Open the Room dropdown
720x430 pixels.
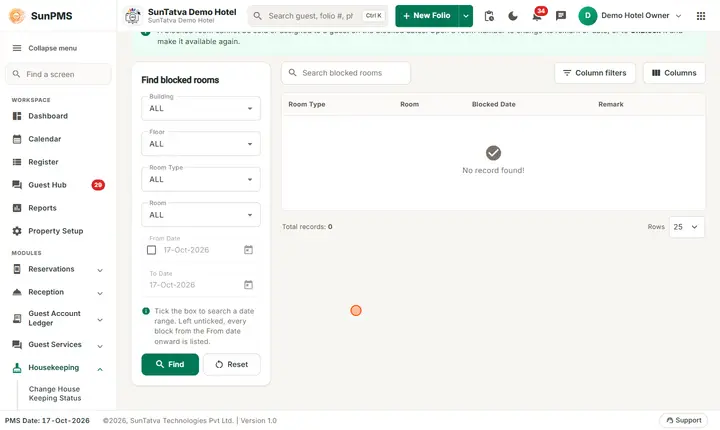[201, 215]
